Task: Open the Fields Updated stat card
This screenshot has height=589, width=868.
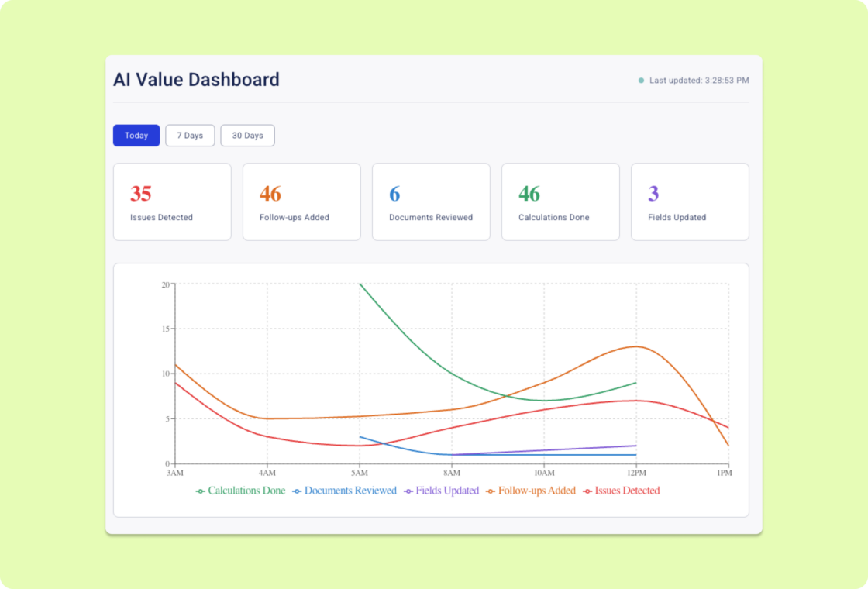Action: (x=690, y=201)
